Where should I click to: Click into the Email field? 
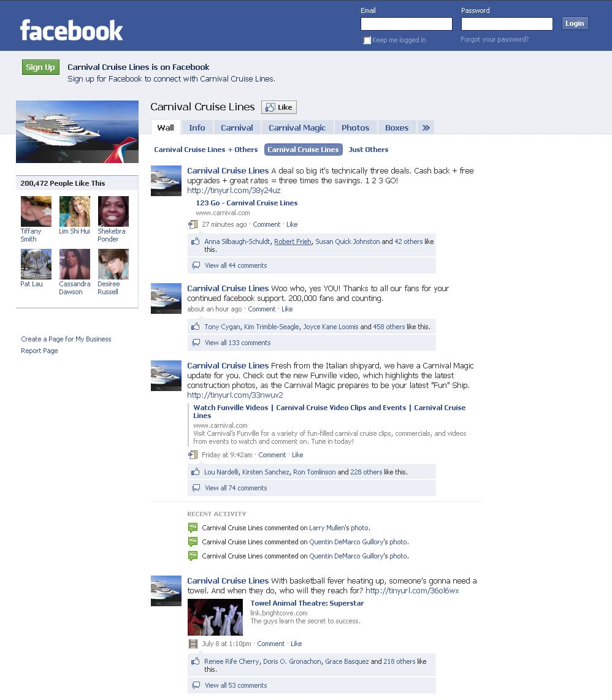tap(407, 24)
